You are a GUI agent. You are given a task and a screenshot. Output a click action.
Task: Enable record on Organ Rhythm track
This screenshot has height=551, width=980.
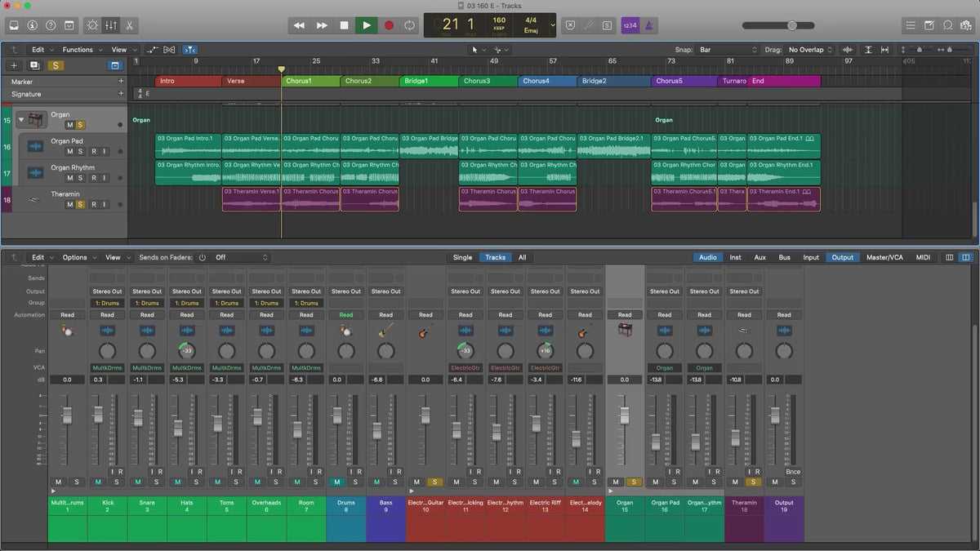(x=94, y=178)
